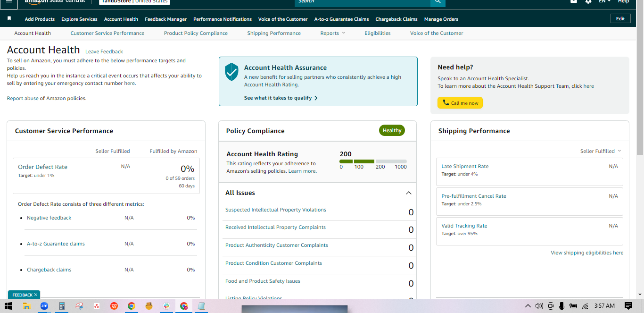
Task: Open store selector TandDStore United States
Action: click(x=135, y=1)
